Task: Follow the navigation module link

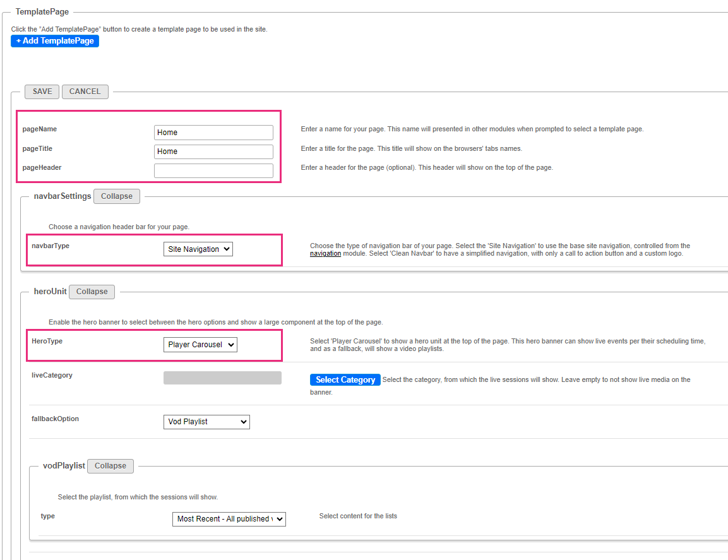Action: tap(325, 254)
